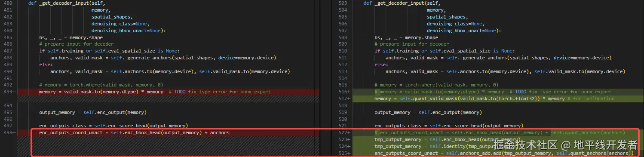Click 'output_memory = self.enc_output(memory)' on line 519
This screenshot has width=644, height=157.
[428, 112]
